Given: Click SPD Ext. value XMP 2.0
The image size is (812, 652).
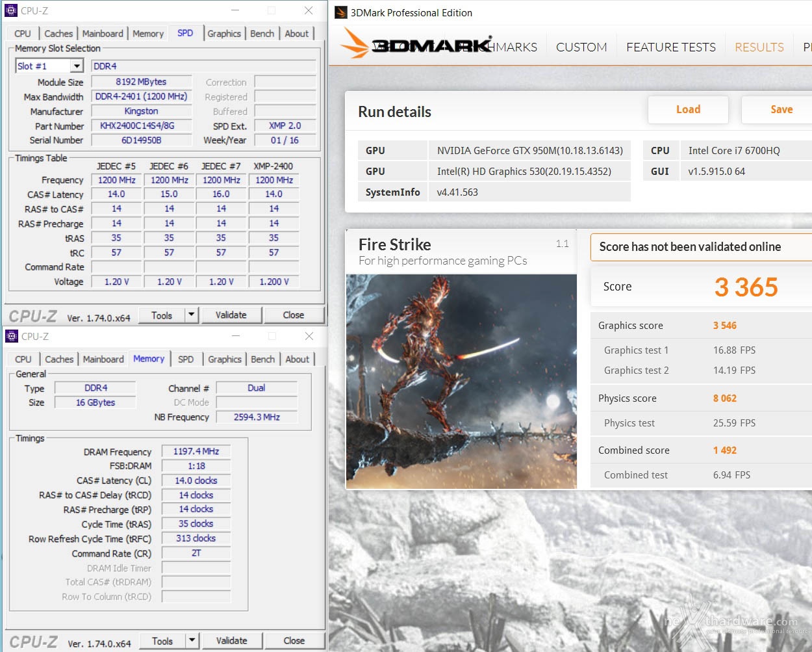Looking at the screenshot, I should point(285,125).
